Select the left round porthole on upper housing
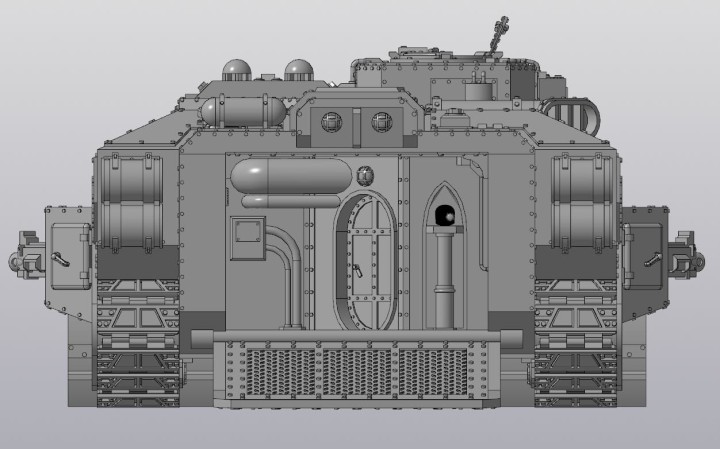Viewport: 720px width, 449px height. click(332, 122)
